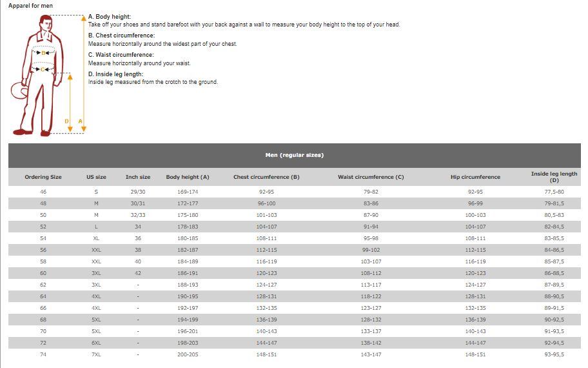
Task: Click the 7XL US size cell
Action: [x=96, y=354]
